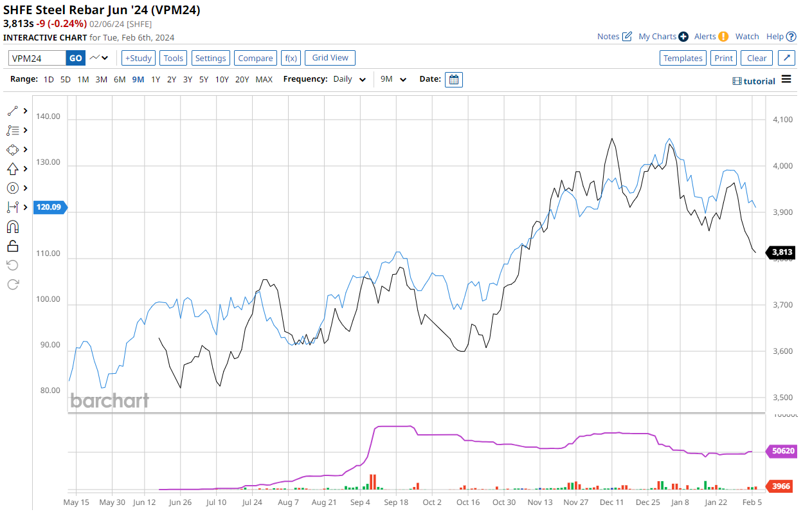Toggle the magnet snap mode

tap(12, 226)
